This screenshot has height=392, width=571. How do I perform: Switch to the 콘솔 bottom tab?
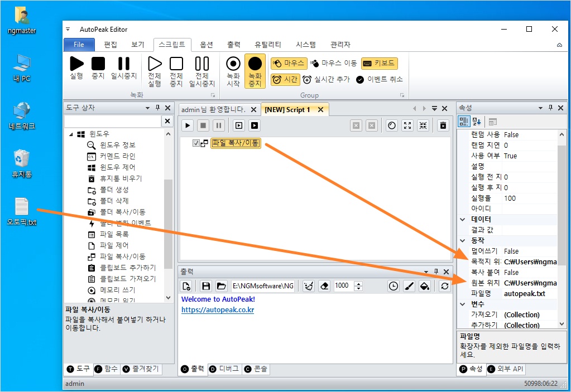(x=256, y=369)
